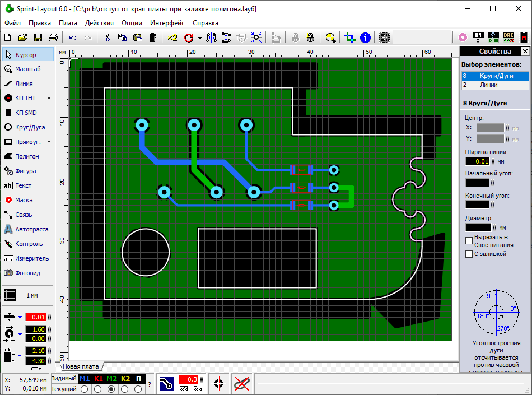Click the M1 visible layer color label
The image size is (532, 395).
(85, 379)
